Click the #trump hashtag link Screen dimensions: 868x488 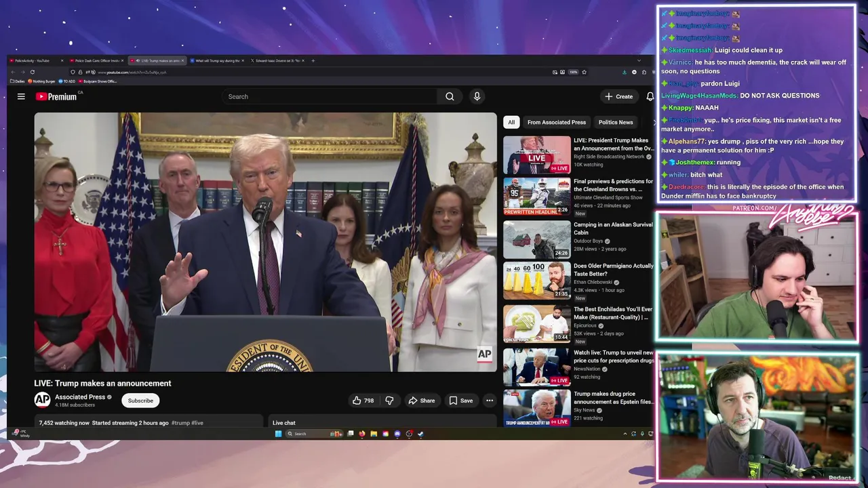(180, 423)
